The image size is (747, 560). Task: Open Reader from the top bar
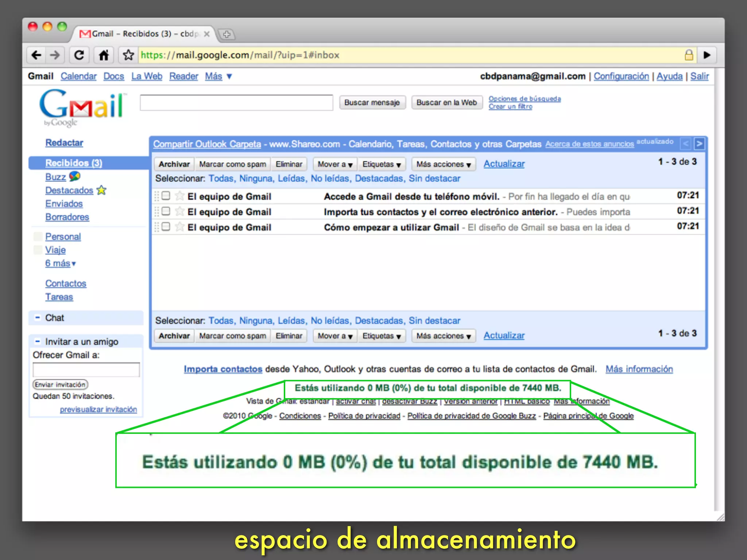pos(183,76)
